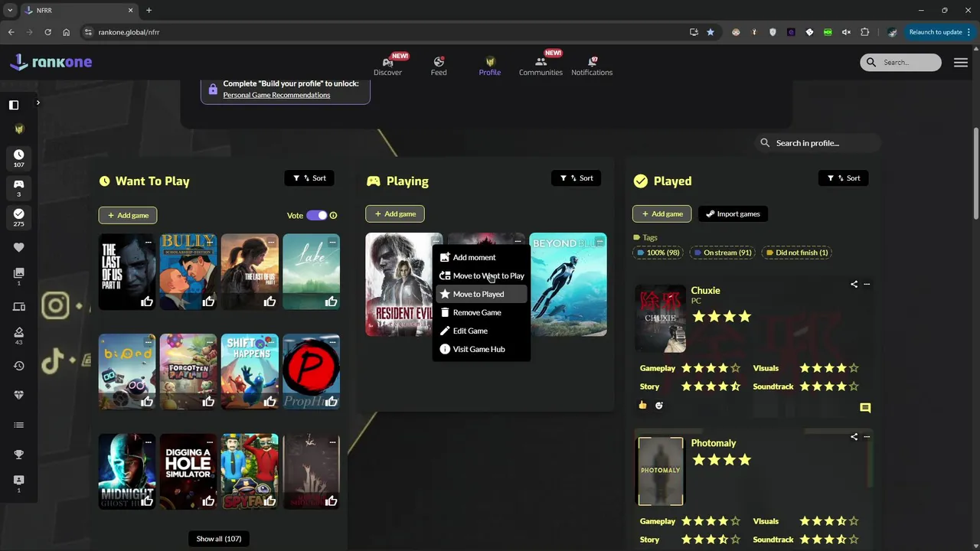This screenshot has width=980, height=551.
Task: Filter by 100% (98) tag
Action: point(658,253)
